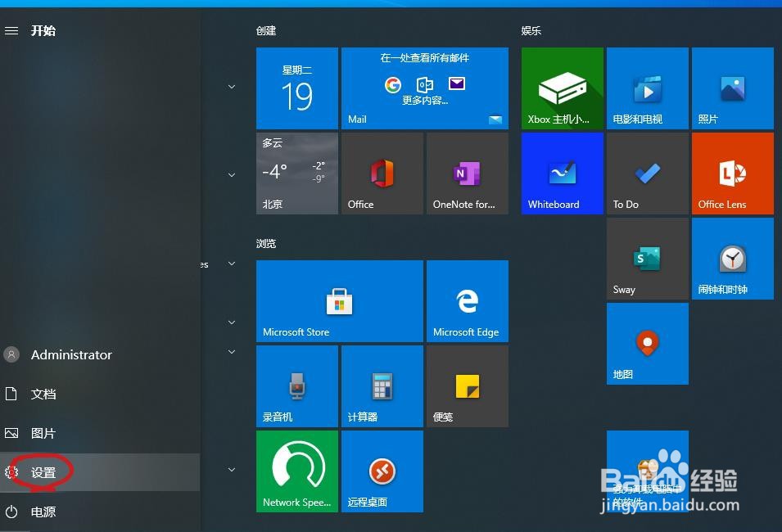Open the 电源 power options
The width and height of the screenshot is (782, 532).
point(100,512)
